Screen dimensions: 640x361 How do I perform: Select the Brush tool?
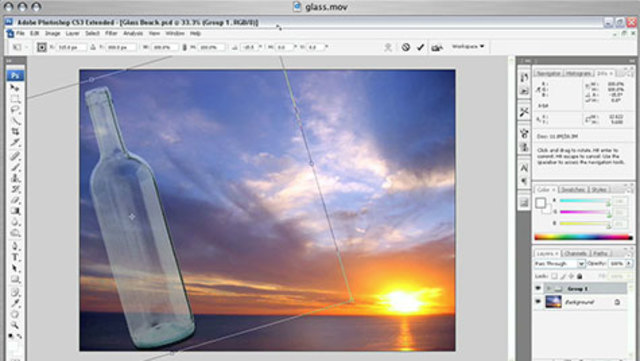(x=15, y=167)
